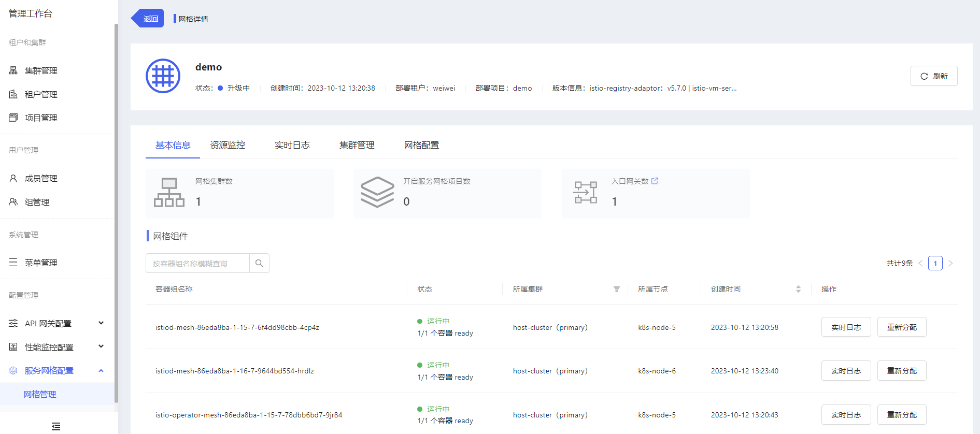Click the tenant management building icon

point(13,94)
